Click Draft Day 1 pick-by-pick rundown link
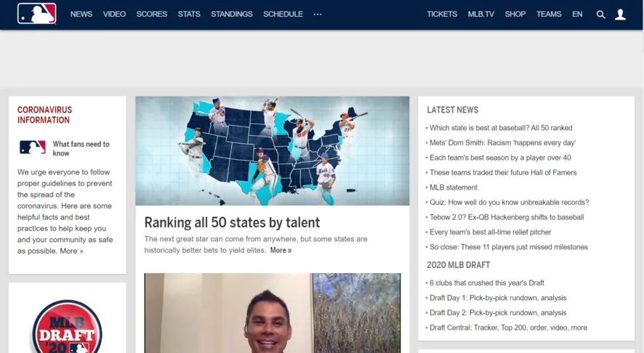Viewport: 644px width, 353px height. pos(498,298)
